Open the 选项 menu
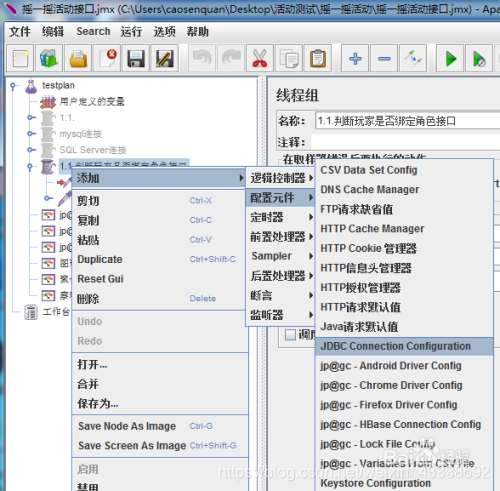This screenshot has width=500, height=491. pyautogui.click(x=164, y=32)
